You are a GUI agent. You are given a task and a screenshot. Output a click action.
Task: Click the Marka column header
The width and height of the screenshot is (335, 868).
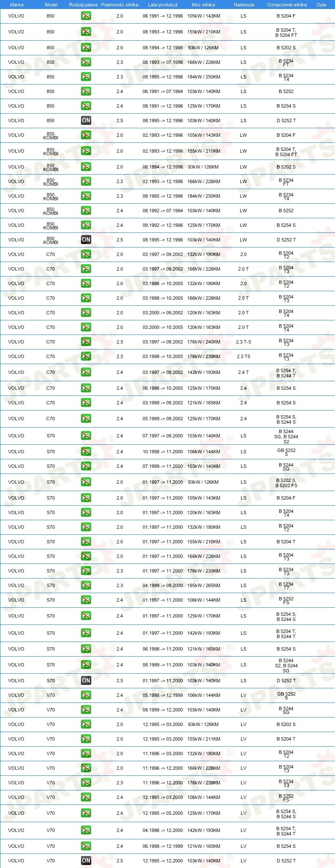click(x=17, y=5)
